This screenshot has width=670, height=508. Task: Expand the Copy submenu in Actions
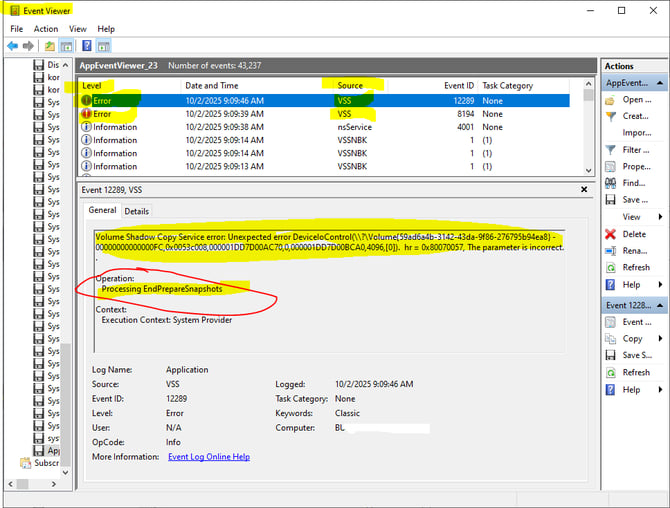click(659, 339)
